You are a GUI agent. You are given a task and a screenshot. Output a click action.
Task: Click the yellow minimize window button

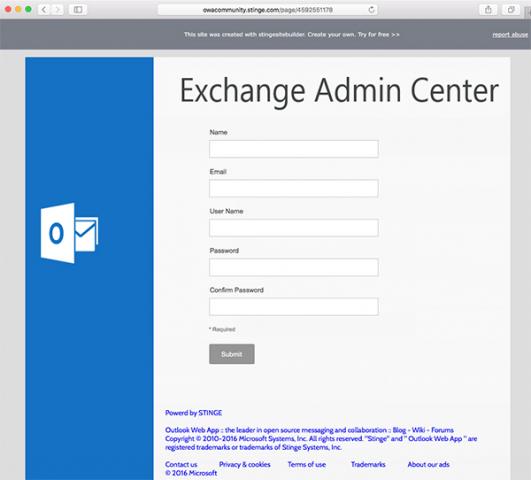coord(18,9)
